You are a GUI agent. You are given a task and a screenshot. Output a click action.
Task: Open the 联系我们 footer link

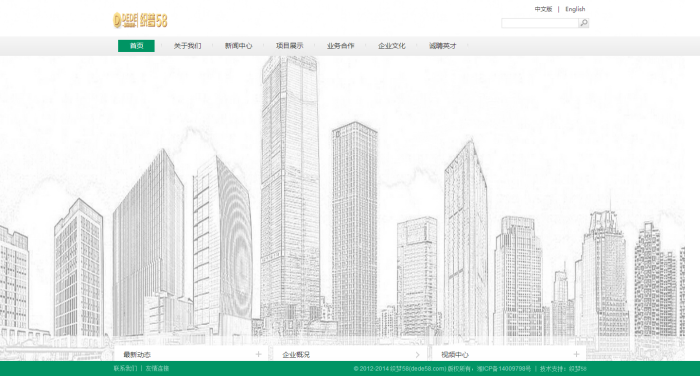point(125,368)
